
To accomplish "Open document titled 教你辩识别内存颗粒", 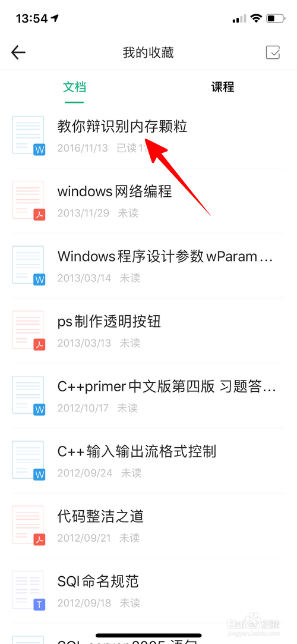I will click(122, 127).
